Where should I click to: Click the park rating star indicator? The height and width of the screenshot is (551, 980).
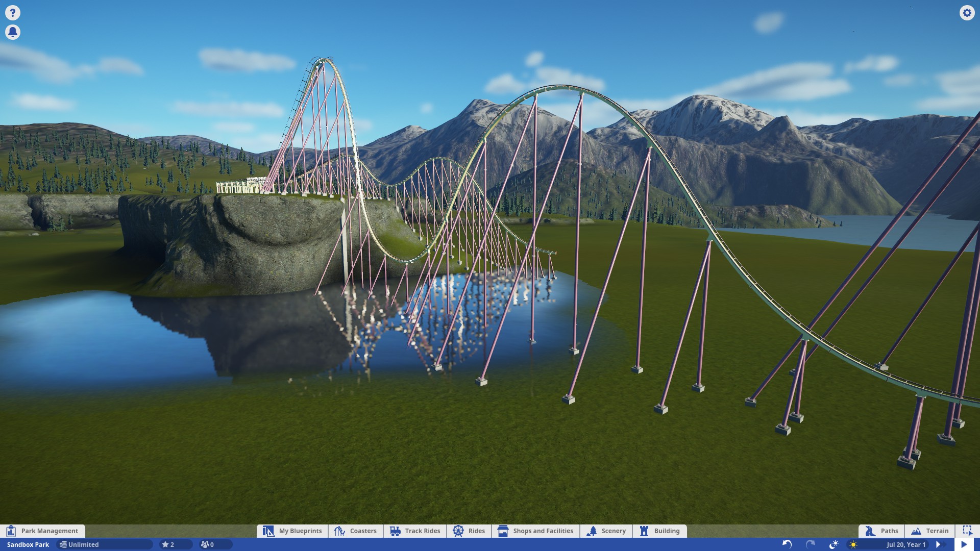tap(168, 544)
